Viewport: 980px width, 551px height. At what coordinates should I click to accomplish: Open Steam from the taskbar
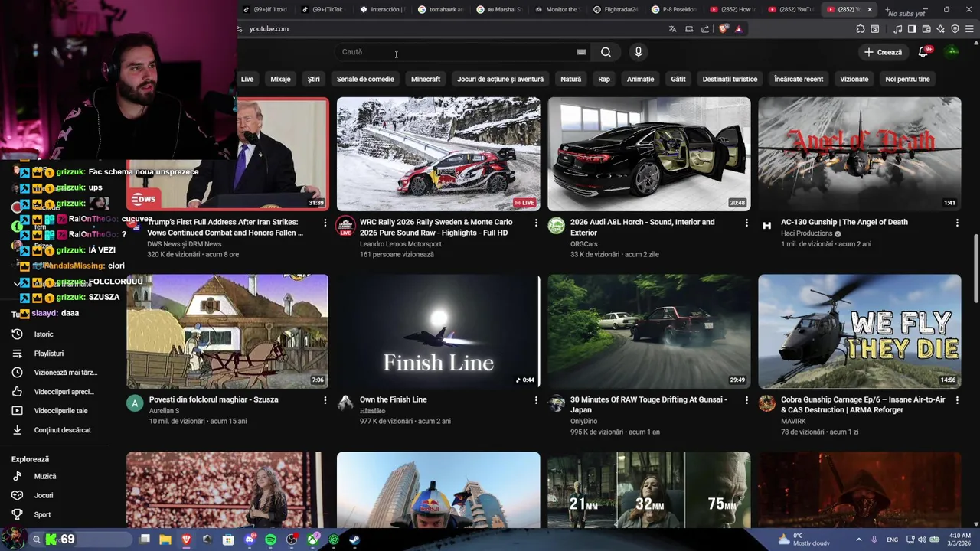point(354,540)
